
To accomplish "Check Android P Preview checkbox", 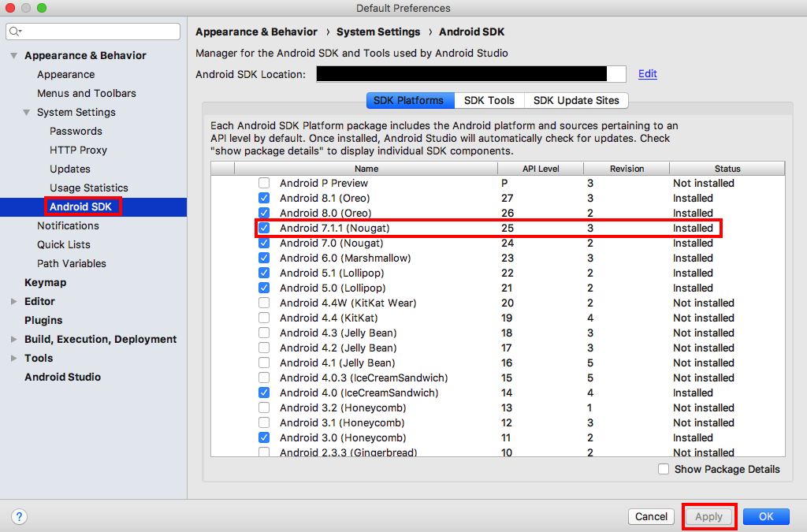I will click(264, 183).
